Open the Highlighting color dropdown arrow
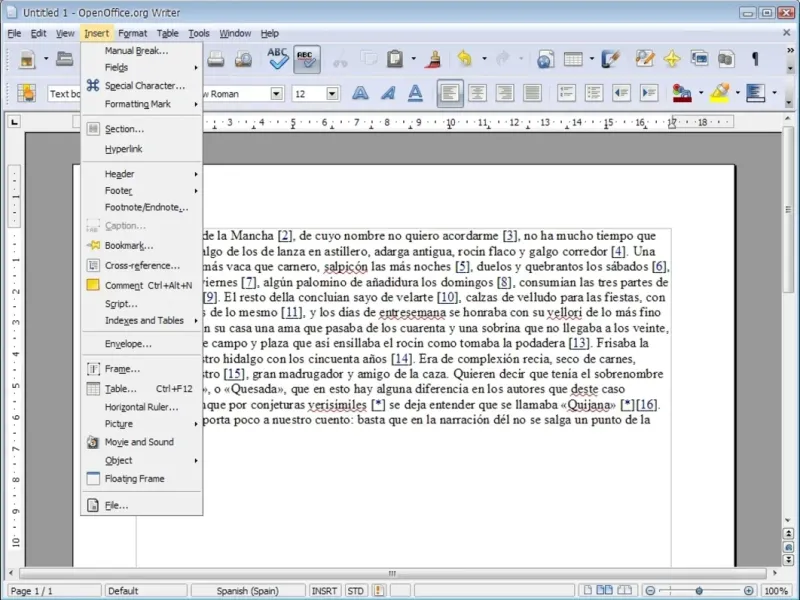This screenshot has height=600, width=800. (738, 93)
